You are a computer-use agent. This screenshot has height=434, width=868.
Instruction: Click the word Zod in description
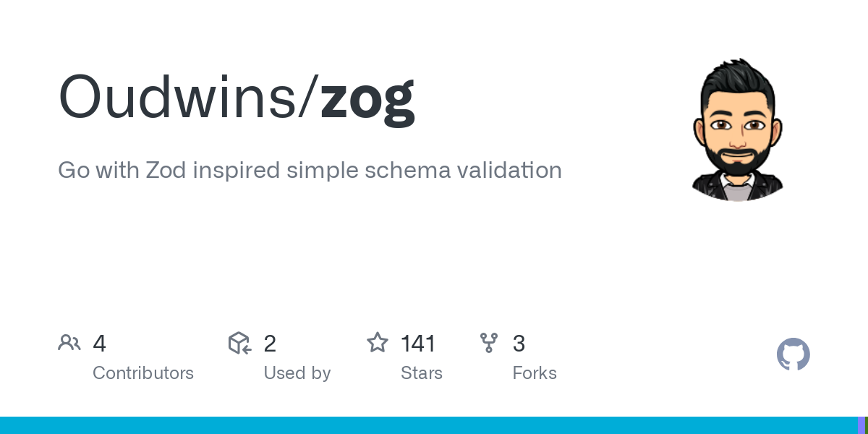[x=167, y=170]
